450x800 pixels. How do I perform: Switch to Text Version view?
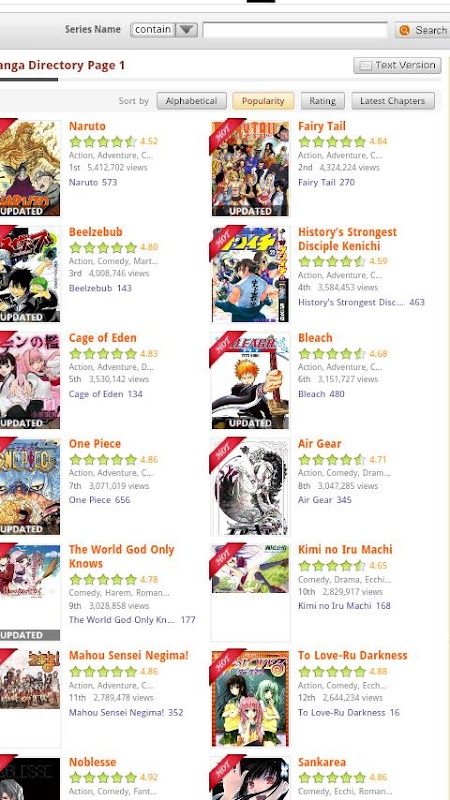tap(397, 65)
